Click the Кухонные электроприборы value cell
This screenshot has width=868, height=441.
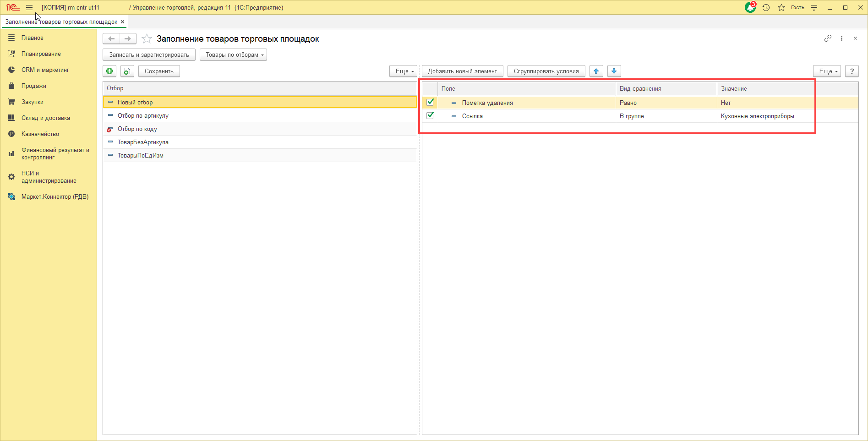757,116
